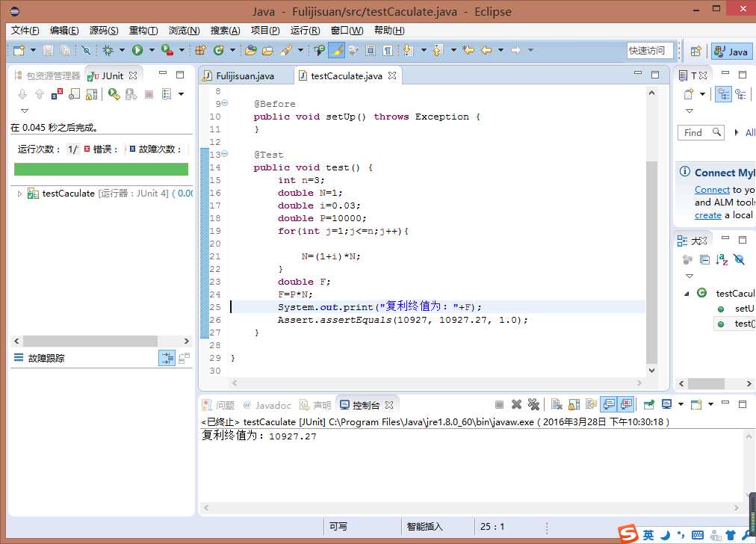Open the 文件(F) menu
756x544 pixels.
point(25,31)
